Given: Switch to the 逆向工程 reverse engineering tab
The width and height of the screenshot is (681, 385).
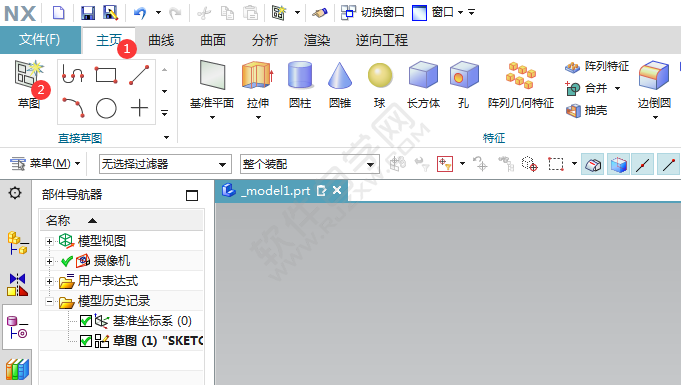Looking at the screenshot, I should click(382, 40).
